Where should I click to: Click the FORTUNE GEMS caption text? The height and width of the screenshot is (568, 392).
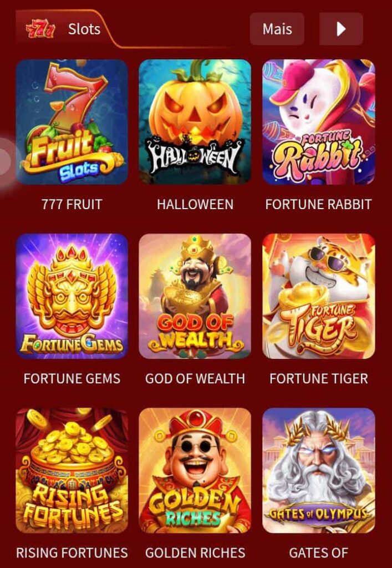72,379
